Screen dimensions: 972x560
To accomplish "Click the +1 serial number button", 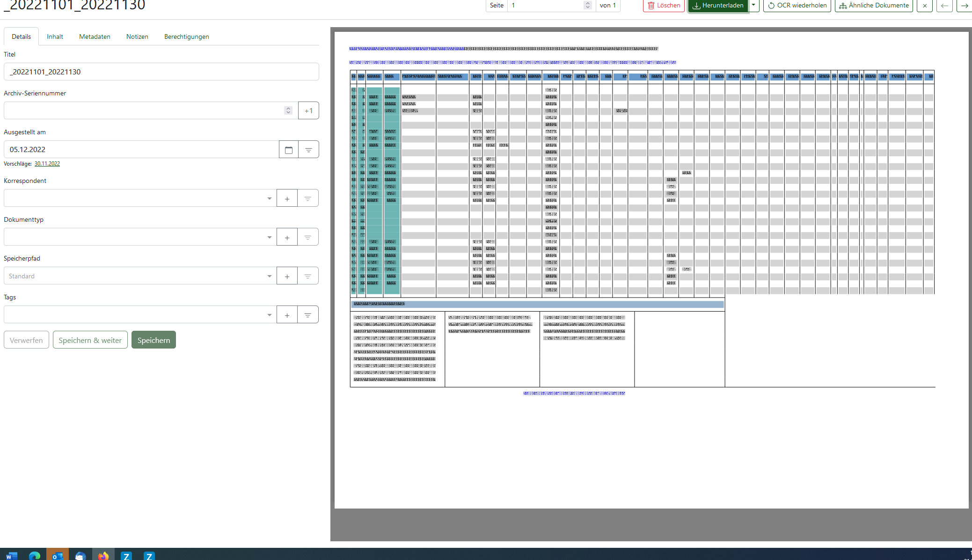I will click(308, 111).
